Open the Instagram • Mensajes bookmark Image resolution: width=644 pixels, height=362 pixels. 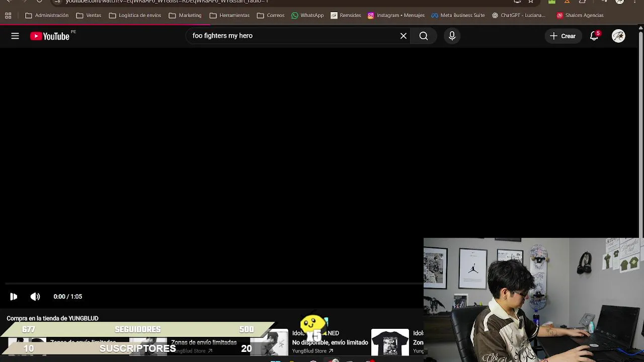396,16
